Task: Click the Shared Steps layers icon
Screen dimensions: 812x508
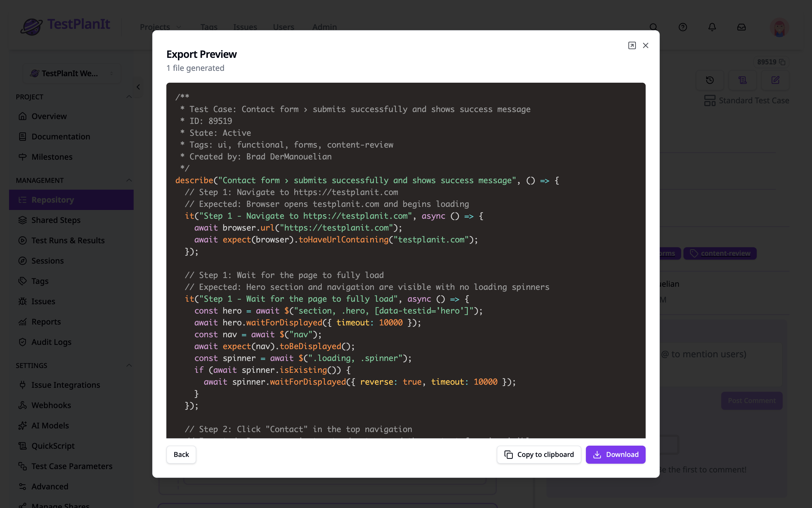Action: pyautogui.click(x=23, y=220)
